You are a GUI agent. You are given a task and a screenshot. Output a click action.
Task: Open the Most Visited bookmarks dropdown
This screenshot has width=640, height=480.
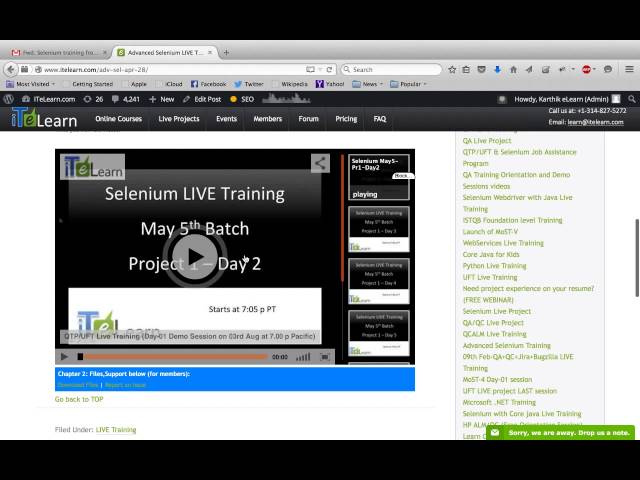(31, 84)
